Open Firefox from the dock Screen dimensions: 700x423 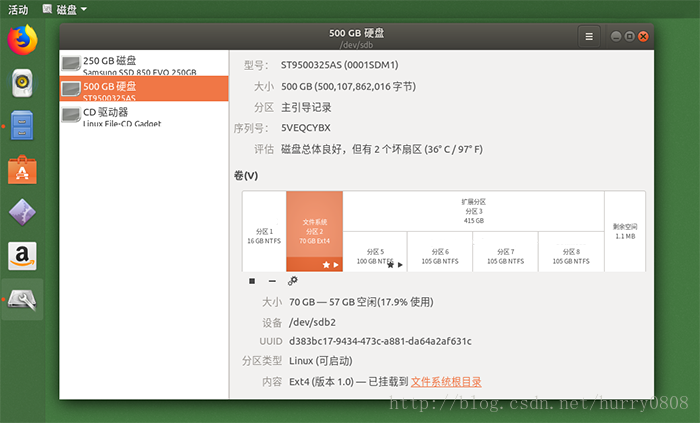22,40
